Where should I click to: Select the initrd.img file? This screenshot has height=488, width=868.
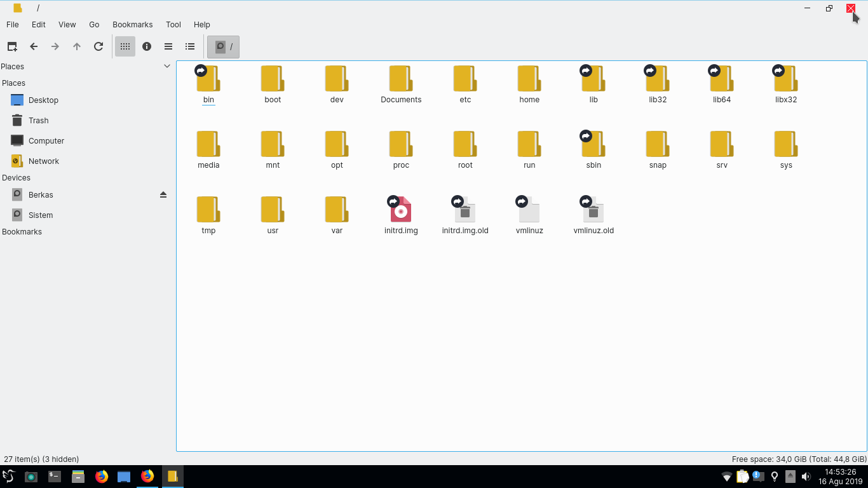click(401, 215)
